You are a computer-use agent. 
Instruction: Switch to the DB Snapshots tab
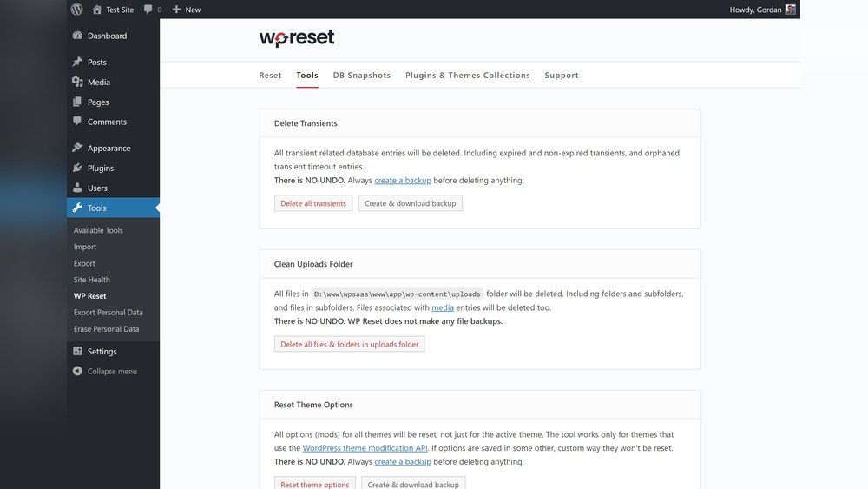361,76
